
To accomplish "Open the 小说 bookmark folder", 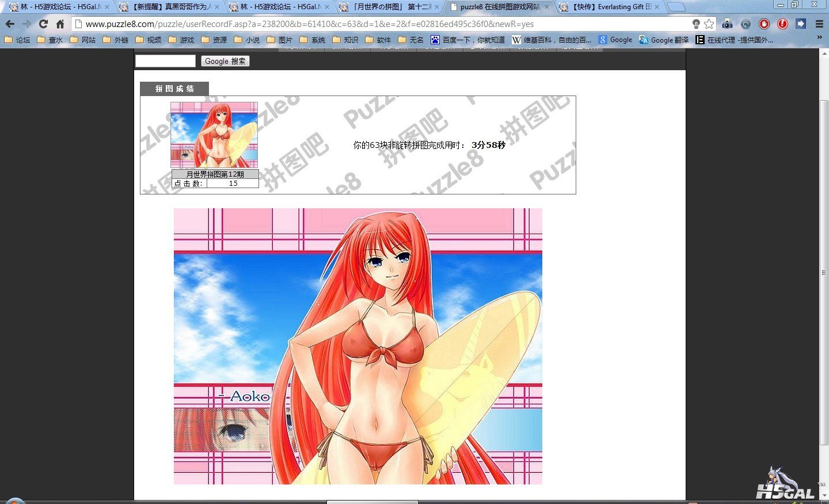I will click(247, 40).
